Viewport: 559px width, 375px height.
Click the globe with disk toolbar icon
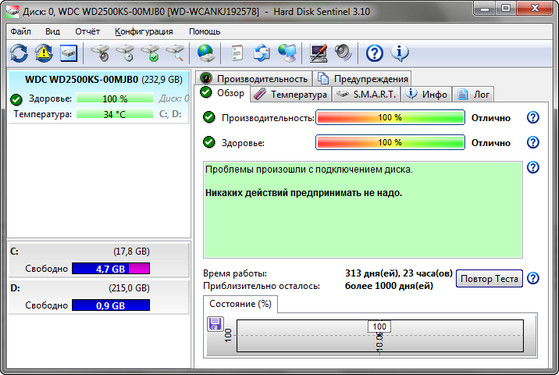pyautogui.click(x=206, y=53)
